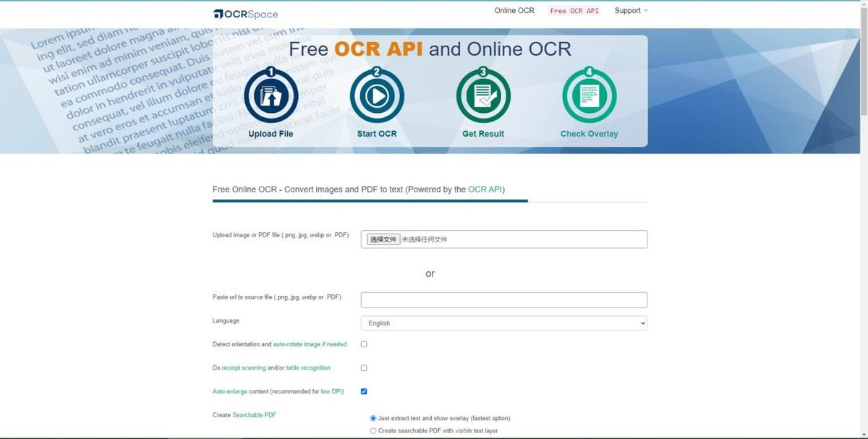Open the Online OCR menu item
Screen dimensions: 868x439
point(514,11)
